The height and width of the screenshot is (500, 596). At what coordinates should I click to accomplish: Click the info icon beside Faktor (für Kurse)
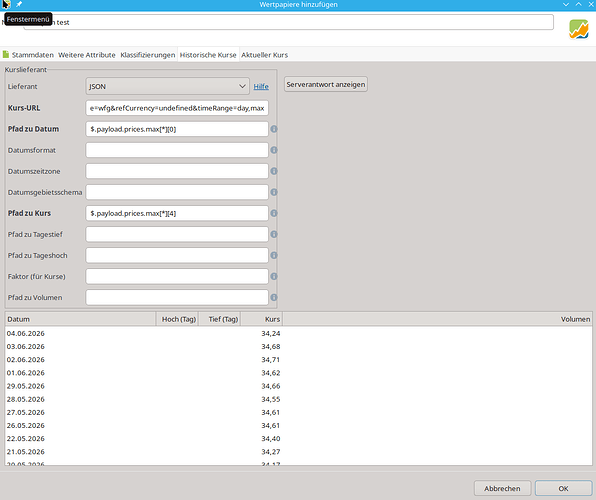(274, 276)
